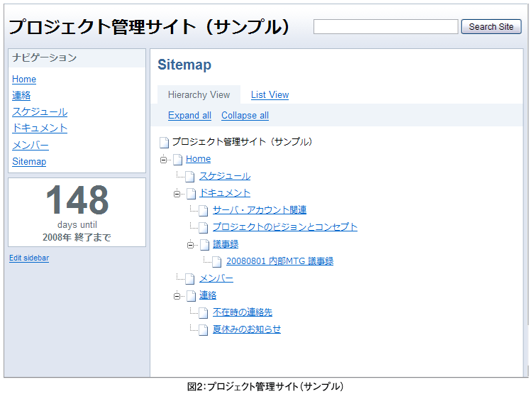Click the page icon beside 20080801 内部MTG 議事録
The width and height of the screenshot is (532, 394).
[217, 261]
